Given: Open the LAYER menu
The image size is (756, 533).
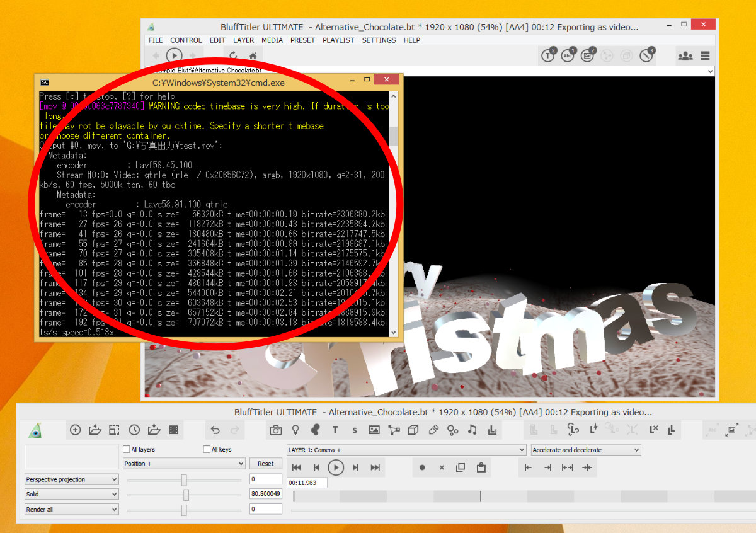Looking at the screenshot, I should point(243,40).
